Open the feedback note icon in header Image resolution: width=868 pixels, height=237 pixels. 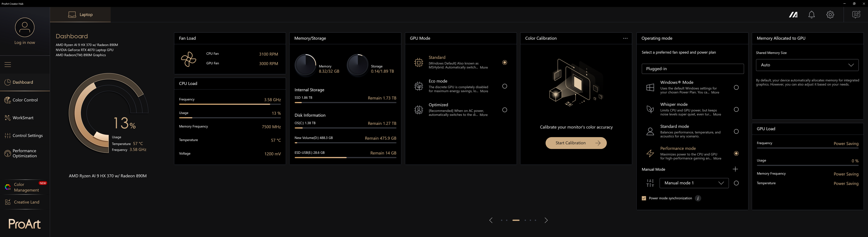point(856,14)
